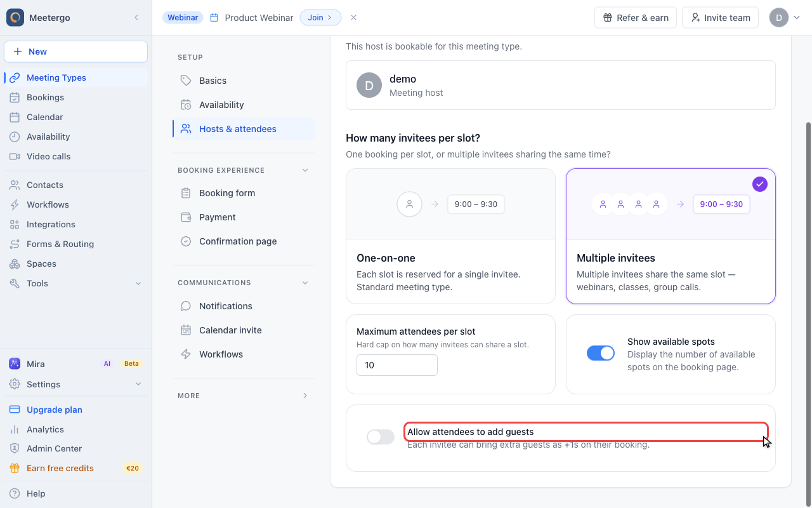
Task: Enable the Allow attendees to add guests toggle
Action: (x=381, y=437)
